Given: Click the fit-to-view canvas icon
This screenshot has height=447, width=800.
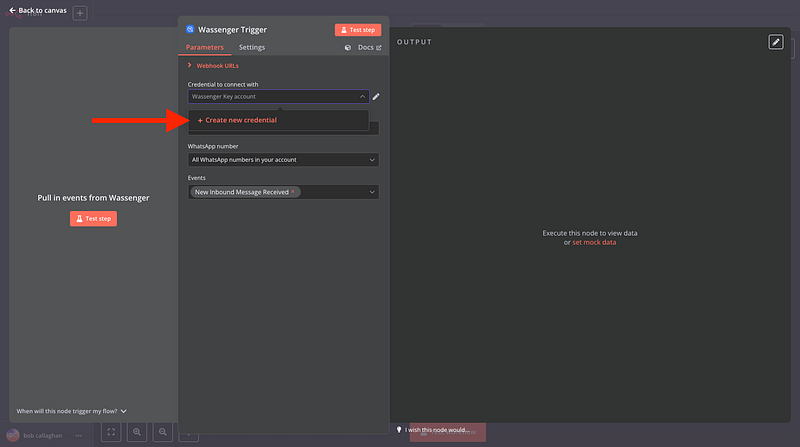Looking at the screenshot, I should (111, 432).
